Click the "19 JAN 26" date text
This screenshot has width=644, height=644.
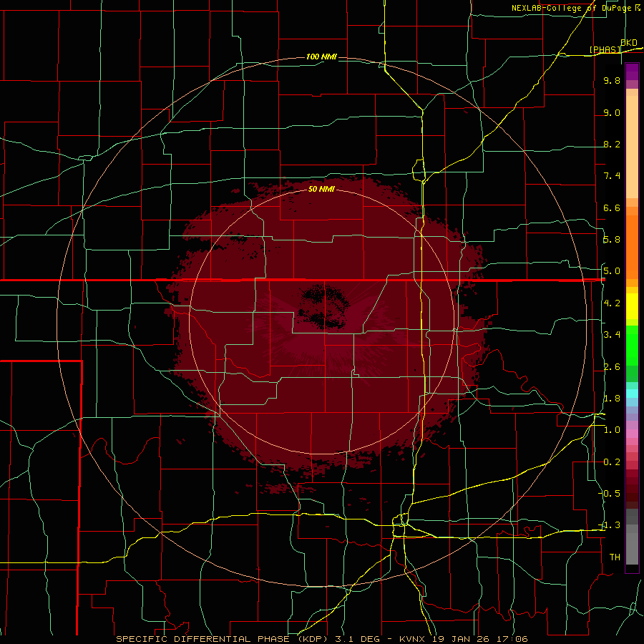(459, 639)
